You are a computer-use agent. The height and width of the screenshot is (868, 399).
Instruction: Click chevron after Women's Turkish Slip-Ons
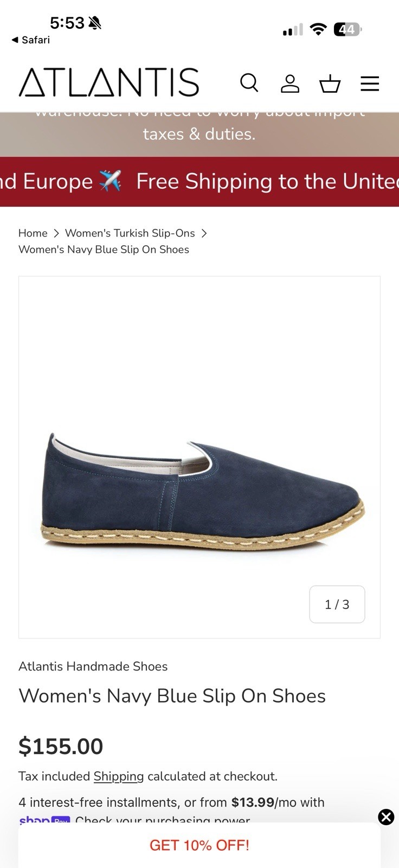pos(204,233)
